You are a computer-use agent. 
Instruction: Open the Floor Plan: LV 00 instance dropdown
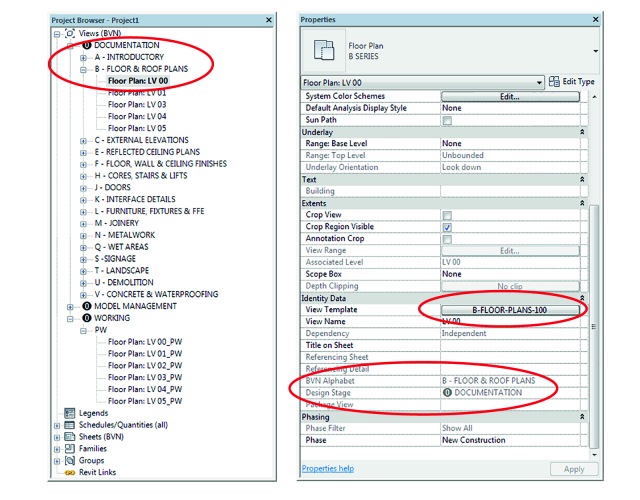click(539, 83)
